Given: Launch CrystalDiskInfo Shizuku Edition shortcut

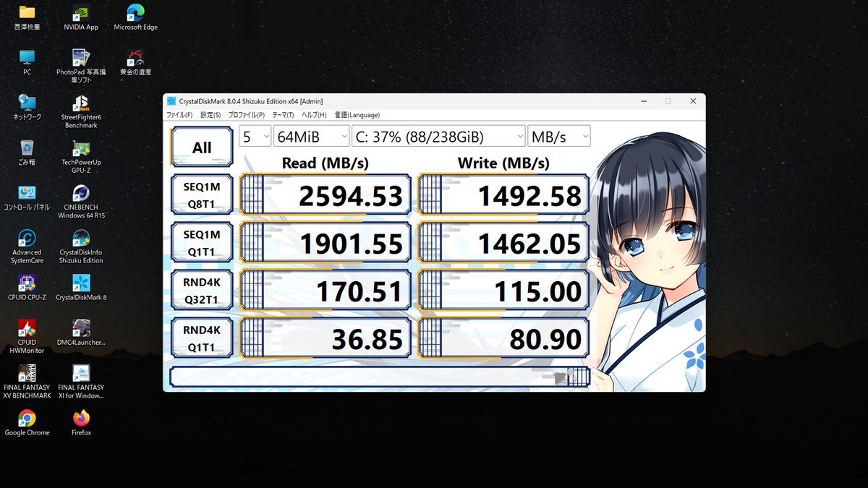Looking at the screenshot, I should pos(81,246).
